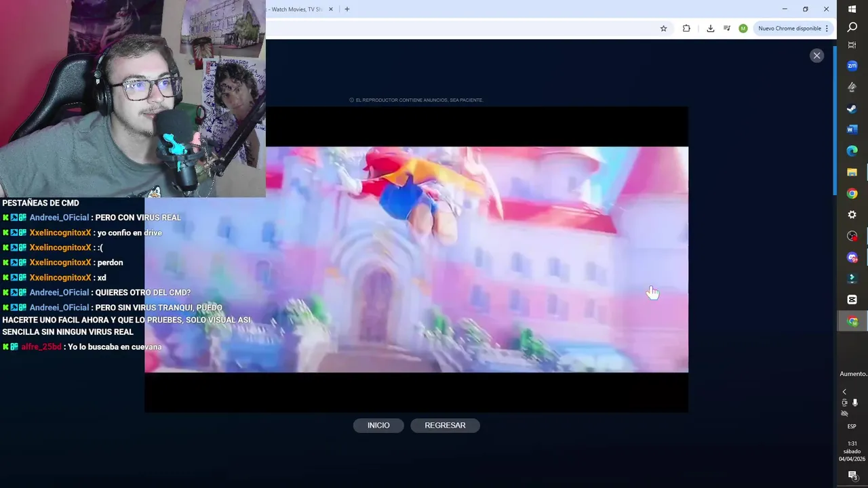Open the Chrome extensions puzzle icon
868x488 pixels.
(686, 28)
